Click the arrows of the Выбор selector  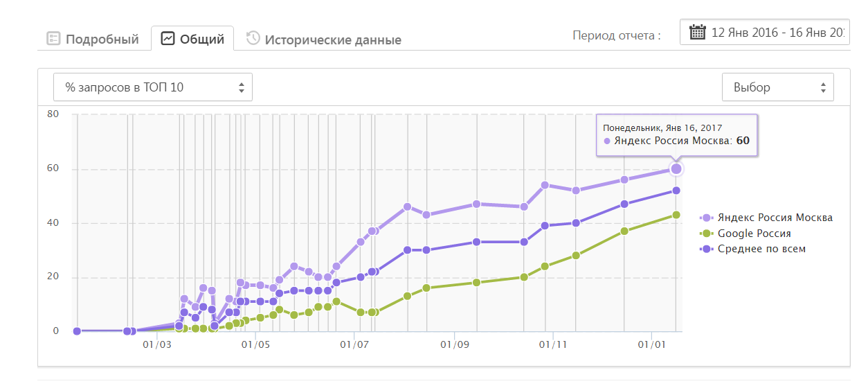pos(823,87)
